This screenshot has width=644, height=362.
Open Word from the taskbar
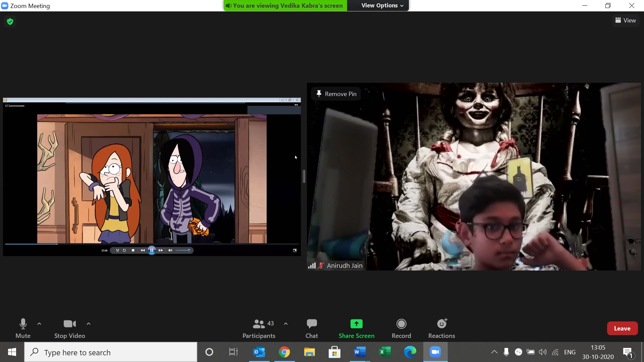360,352
